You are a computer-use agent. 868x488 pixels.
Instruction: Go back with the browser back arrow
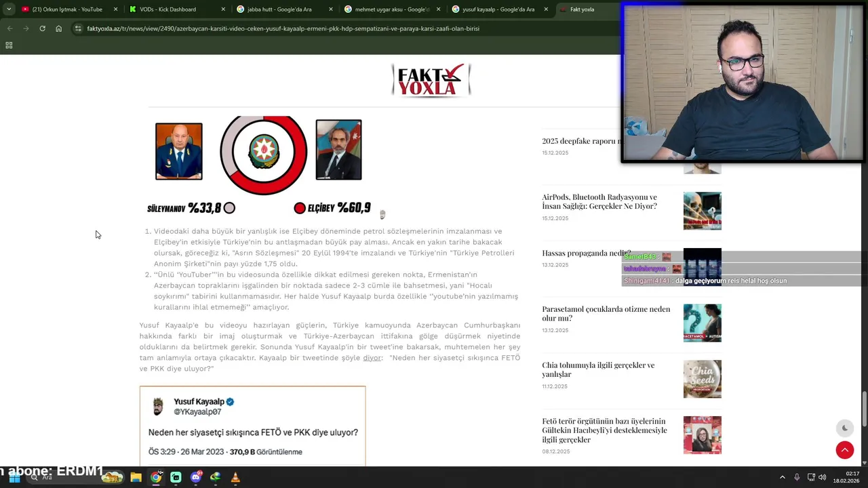9,28
